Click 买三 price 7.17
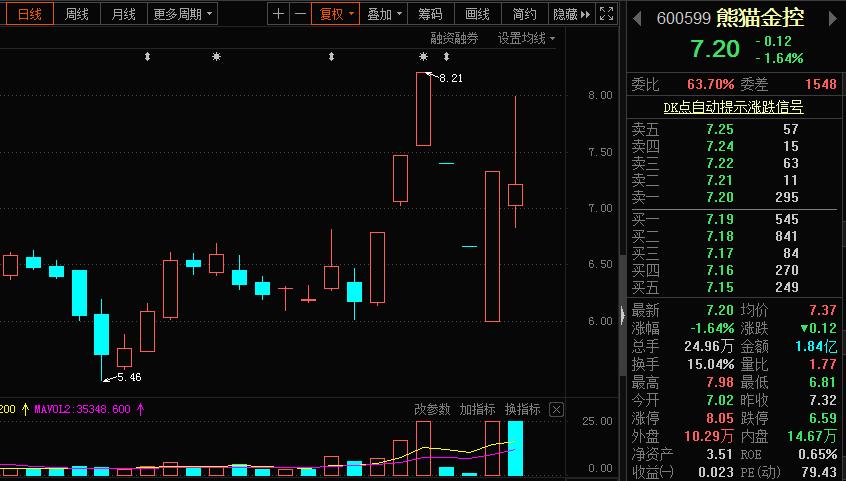The width and height of the screenshot is (846, 481). (720, 253)
